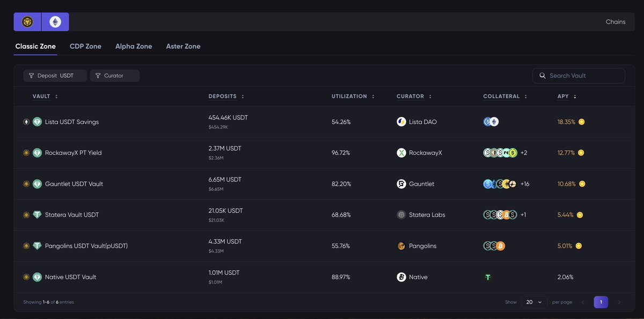Click the reward coin beside 18.35% APY
This screenshot has height=319, width=644.
pos(582,122)
